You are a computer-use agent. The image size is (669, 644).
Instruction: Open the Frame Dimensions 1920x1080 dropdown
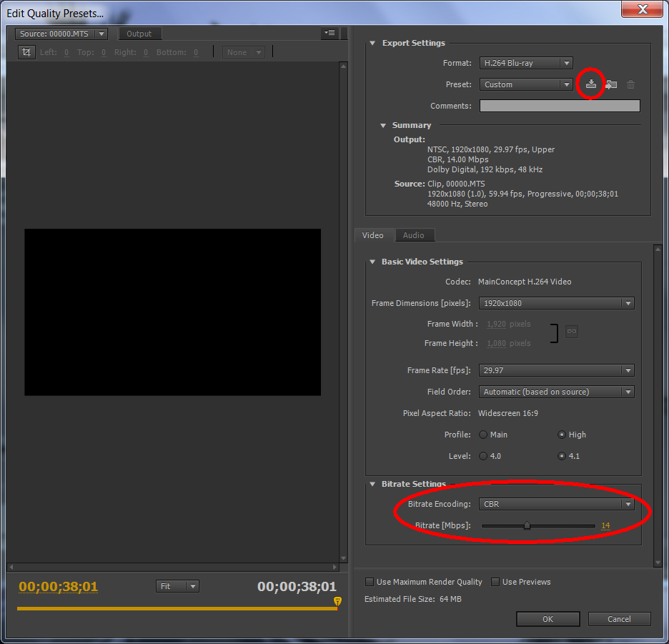(556, 303)
